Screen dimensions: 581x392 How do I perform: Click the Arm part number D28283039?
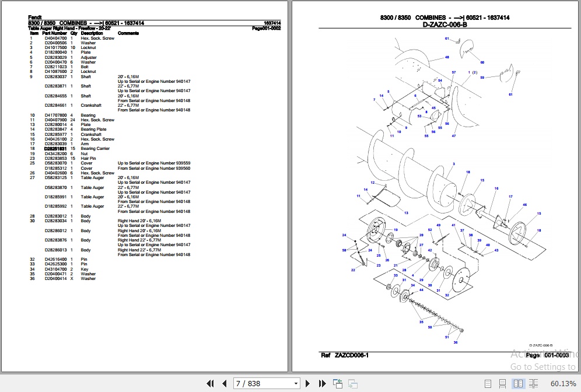55,143
